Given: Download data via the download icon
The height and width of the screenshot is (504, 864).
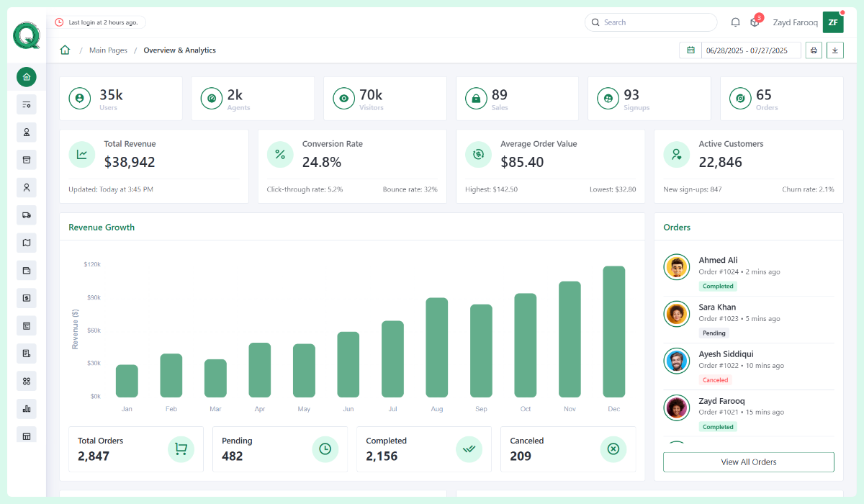Looking at the screenshot, I should pyautogui.click(x=835, y=50).
